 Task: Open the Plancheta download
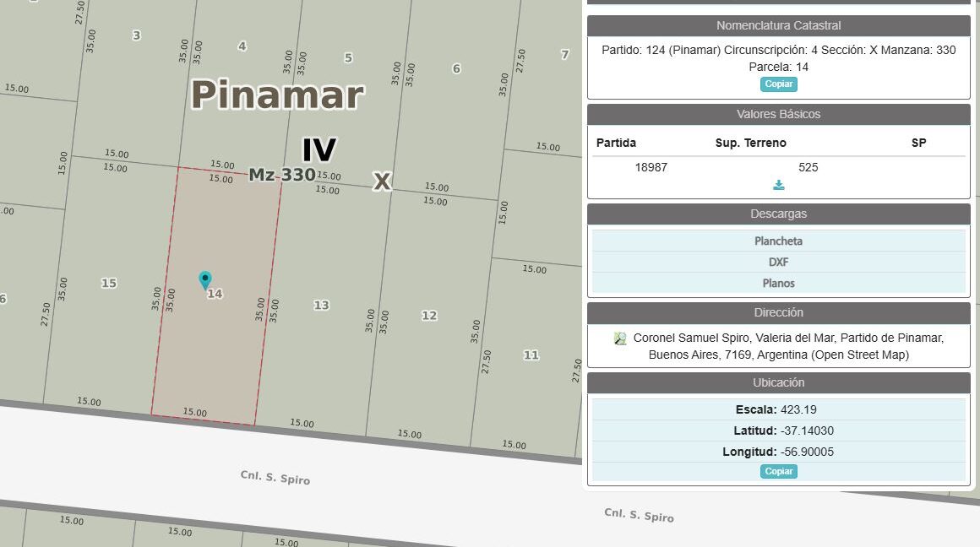click(x=779, y=241)
